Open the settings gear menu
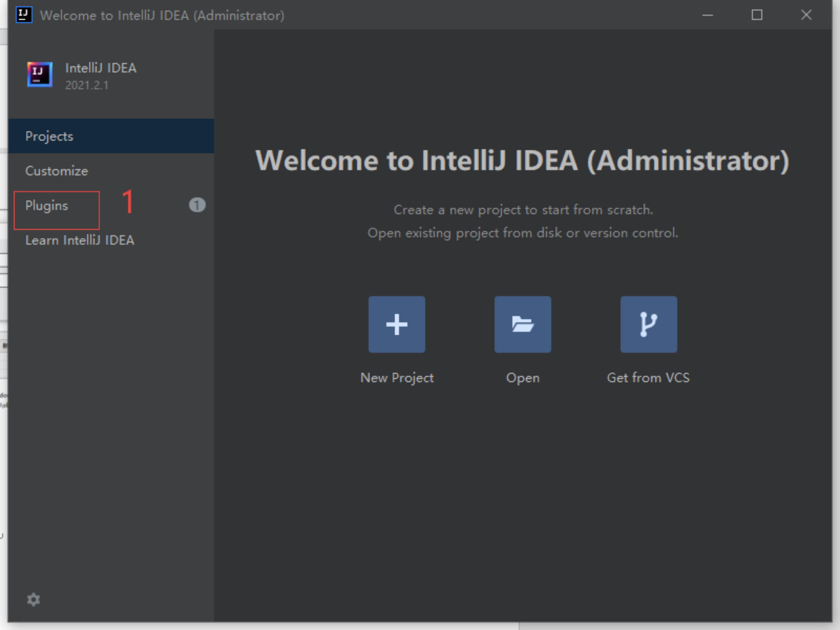The height and width of the screenshot is (630, 840). [34, 599]
